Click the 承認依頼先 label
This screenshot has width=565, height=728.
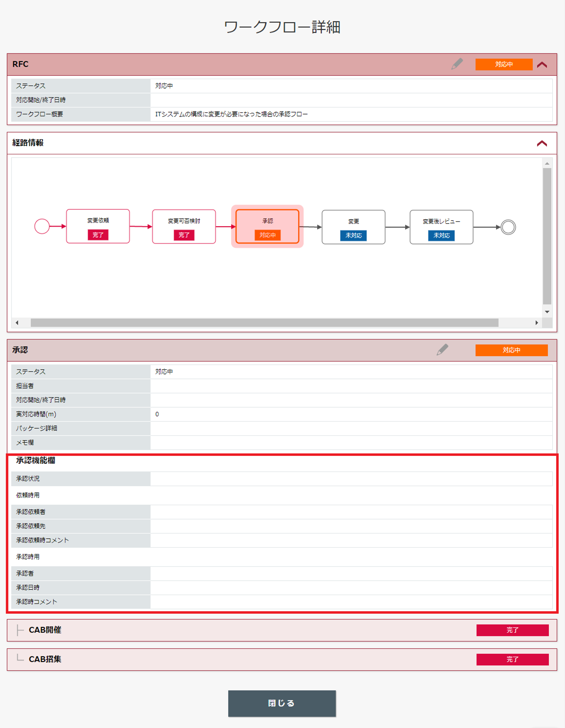(31, 526)
